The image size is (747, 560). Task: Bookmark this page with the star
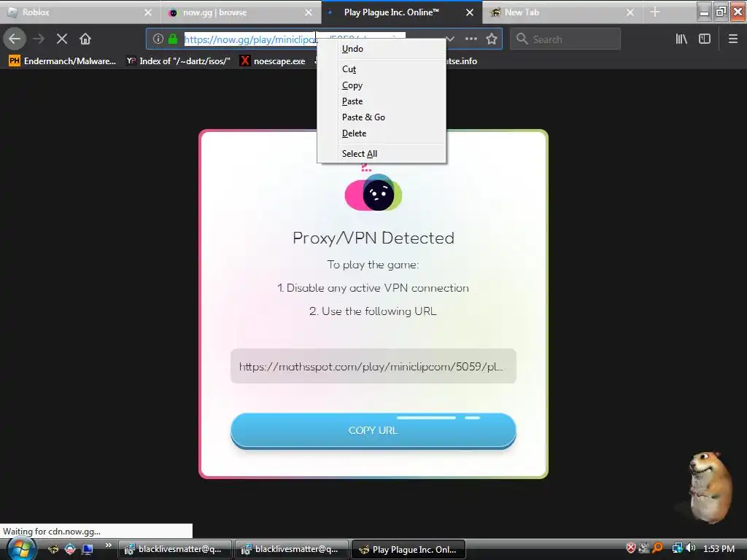point(492,39)
